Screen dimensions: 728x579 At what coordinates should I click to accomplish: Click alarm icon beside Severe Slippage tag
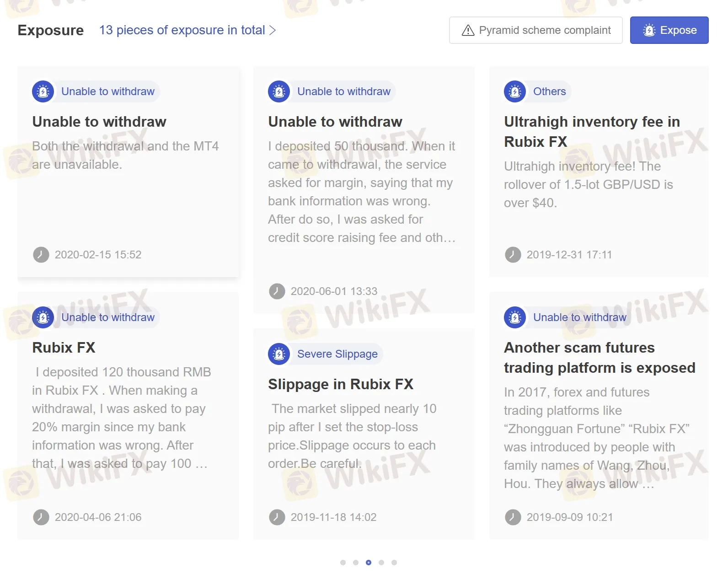[x=279, y=354]
